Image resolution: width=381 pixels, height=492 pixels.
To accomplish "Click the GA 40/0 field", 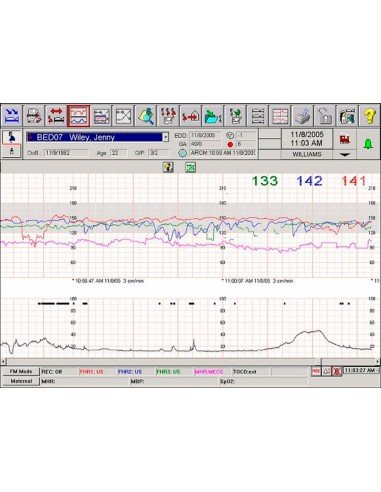I will pos(205,144).
